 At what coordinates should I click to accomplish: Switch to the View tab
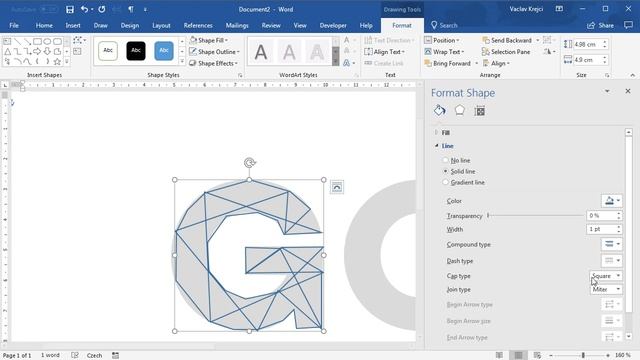point(300,25)
